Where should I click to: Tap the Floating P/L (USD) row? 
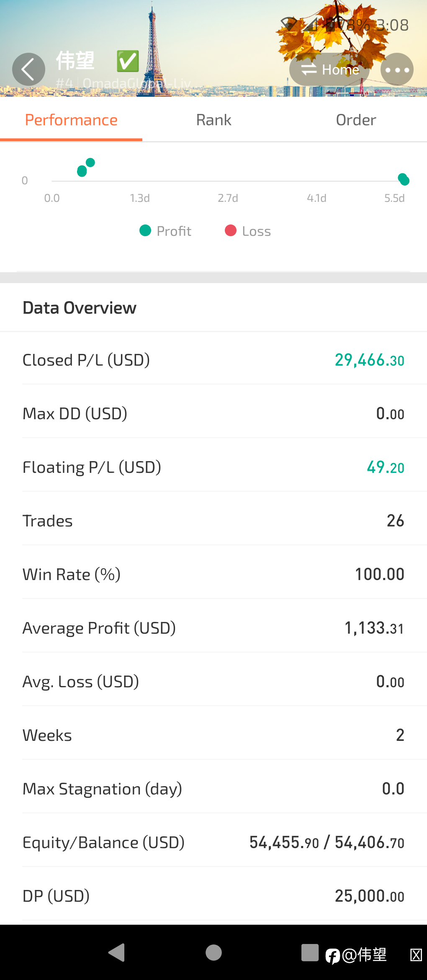(x=213, y=467)
